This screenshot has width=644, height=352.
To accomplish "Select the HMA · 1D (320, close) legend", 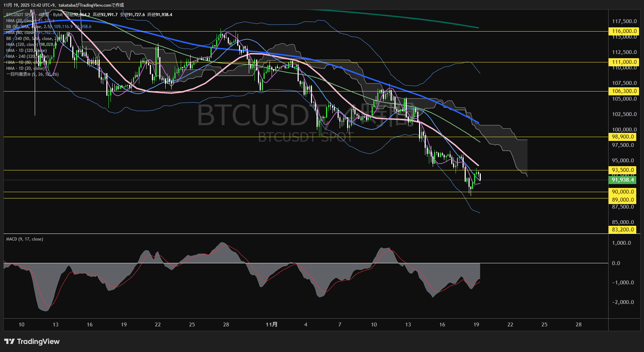I will [26, 50].
